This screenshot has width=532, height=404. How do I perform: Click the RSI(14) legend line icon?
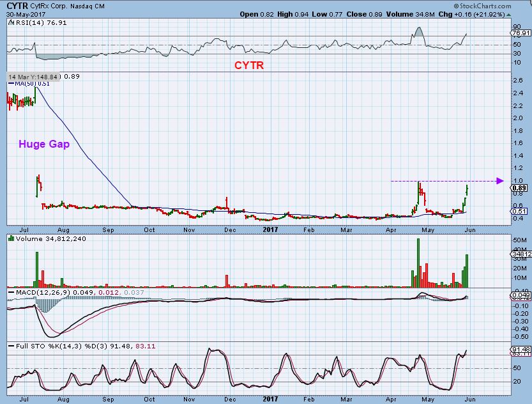tap(10, 23)
